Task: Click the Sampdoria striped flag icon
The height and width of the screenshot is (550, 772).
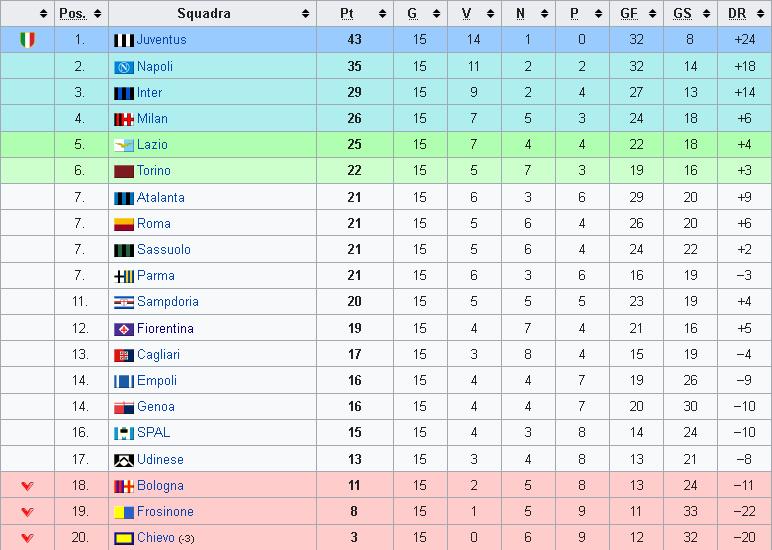Action: (x=124, y=302)
